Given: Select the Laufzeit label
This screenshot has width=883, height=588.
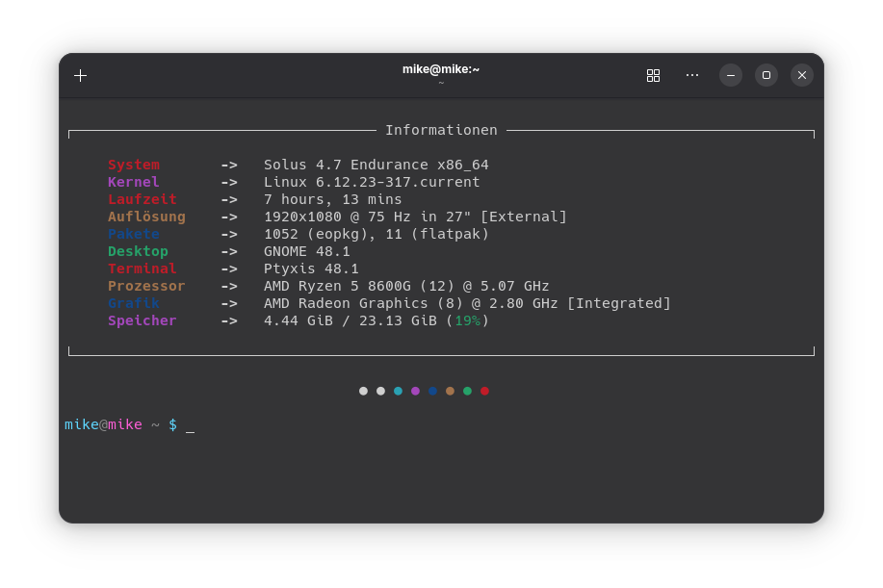Looking at the screenshot, I should [x=143, y=200].
